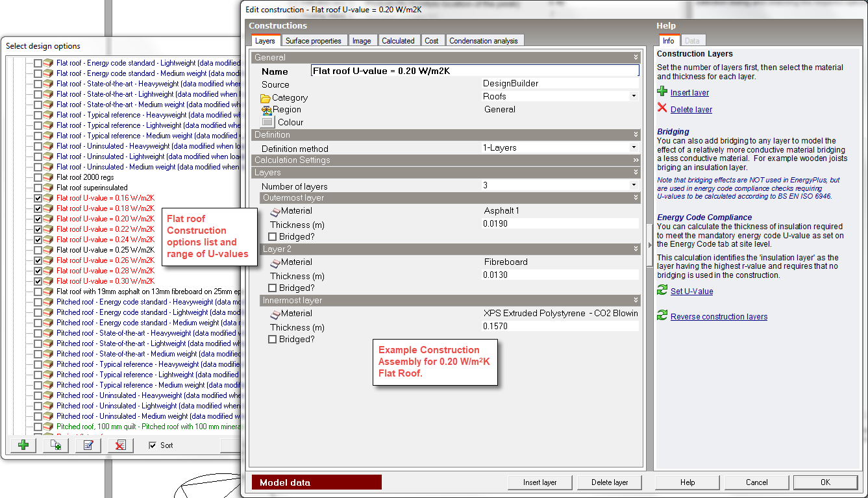This screenshot has height=498, width=868.
Task: Click the Colour swatch box
Action: click(x=268, y=122)
